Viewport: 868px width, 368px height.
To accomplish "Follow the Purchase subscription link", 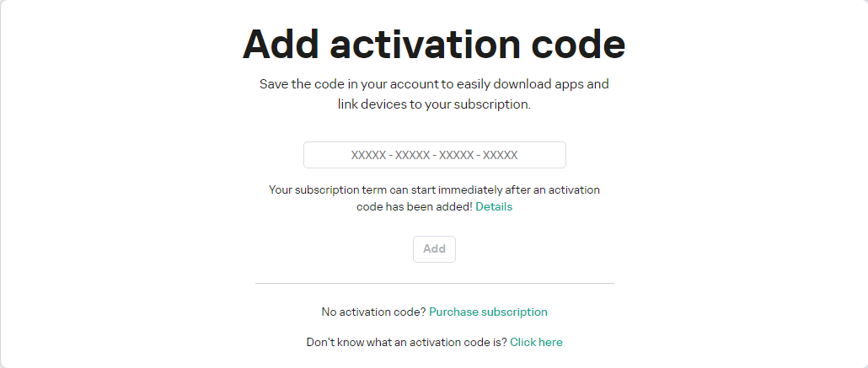I will click(x=488, y=312).
